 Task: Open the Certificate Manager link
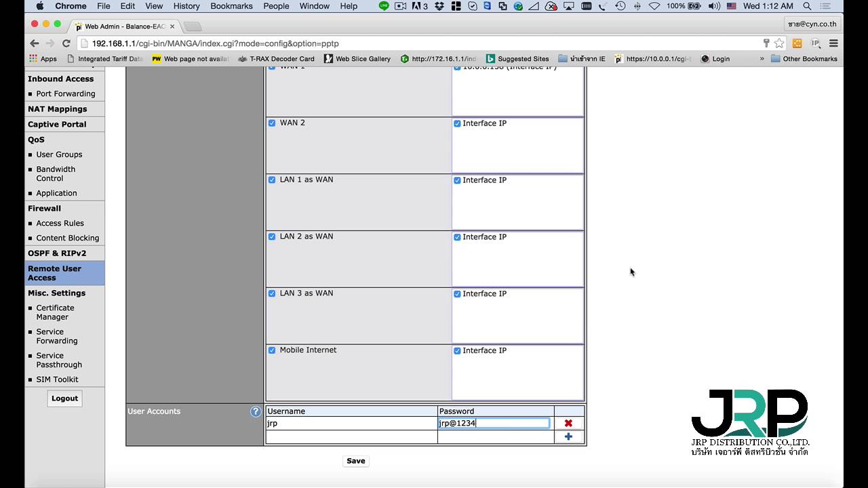coord(55,312)
